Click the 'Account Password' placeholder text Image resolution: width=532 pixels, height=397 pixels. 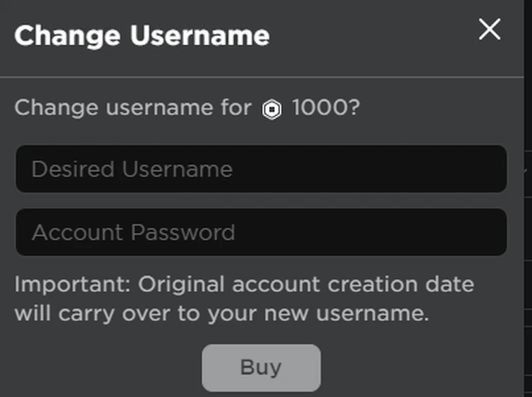pyautogui.click(x=133, y=233)
